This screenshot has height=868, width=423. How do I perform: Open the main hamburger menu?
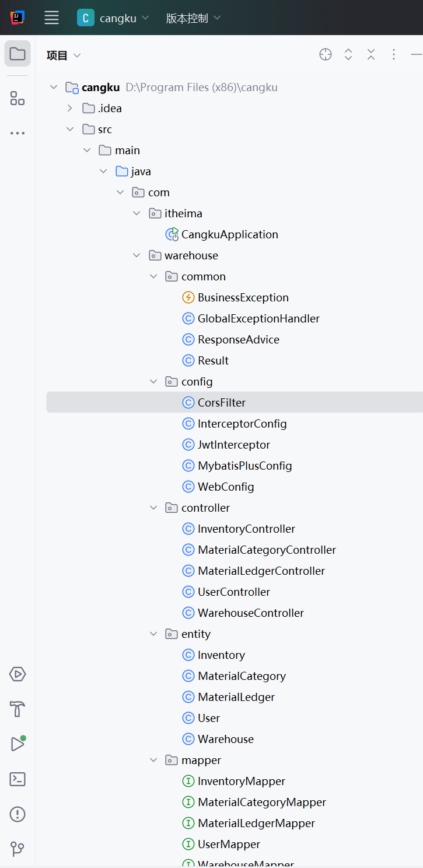point(52,18)
